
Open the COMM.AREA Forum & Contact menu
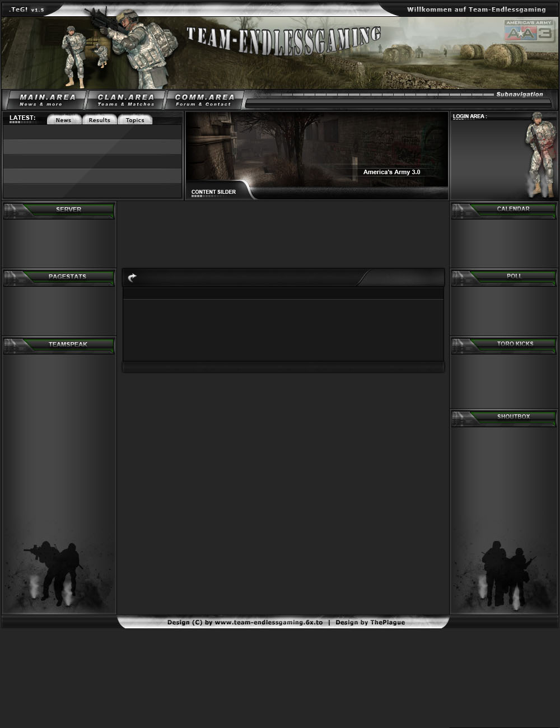point(204,100)
